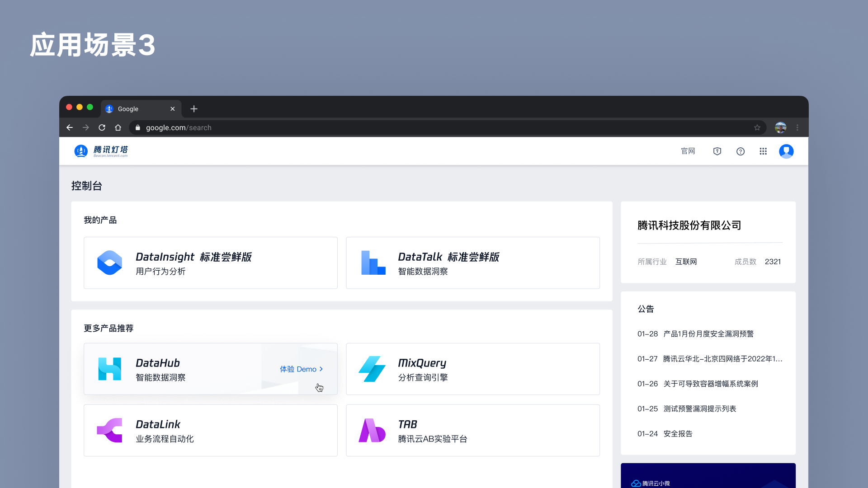Click the DataHub product icon
This screenshot has width=868, height=488.
click(x=110, y=369)
